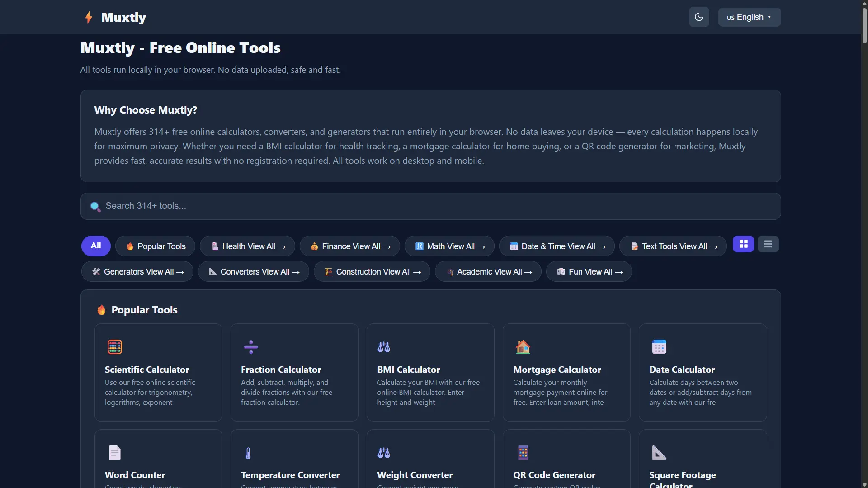Open the Word Counter title
The width and height of the screenshot is (868, 488).
(x=135, y=475)
